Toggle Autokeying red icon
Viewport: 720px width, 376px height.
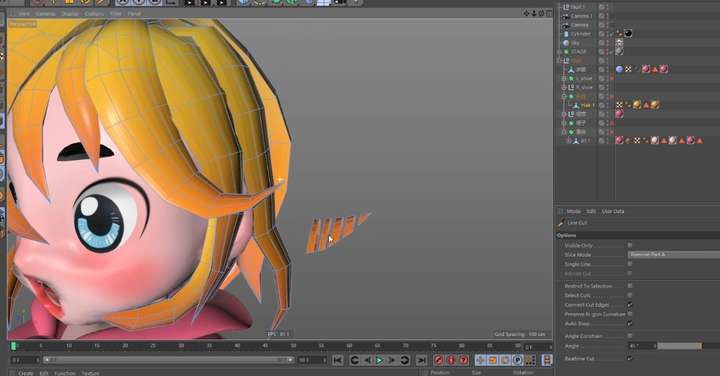point(451,360)
